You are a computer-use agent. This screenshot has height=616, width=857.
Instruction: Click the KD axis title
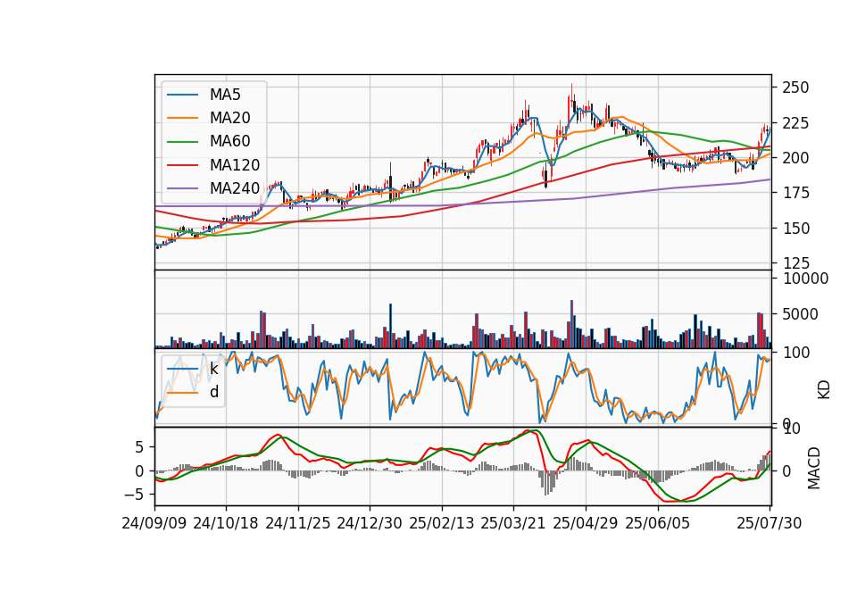click(x=824, y=390)
